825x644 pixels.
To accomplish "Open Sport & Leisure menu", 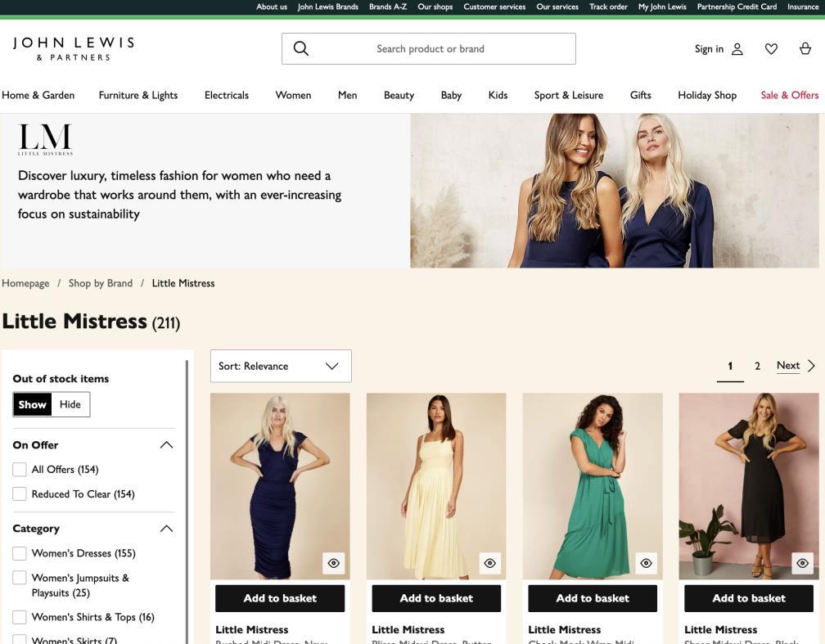I will pyautogui.click(x=569, y=95).
